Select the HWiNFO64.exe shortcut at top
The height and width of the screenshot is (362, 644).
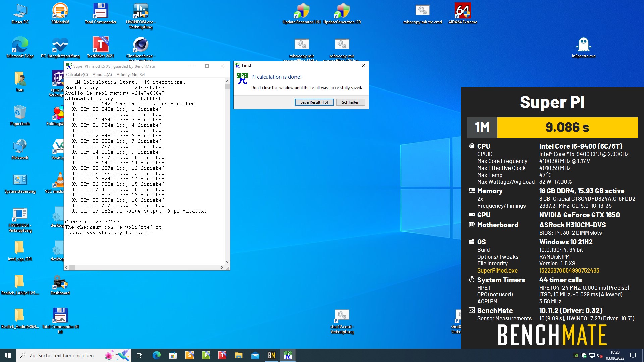(x=141, y=16)
